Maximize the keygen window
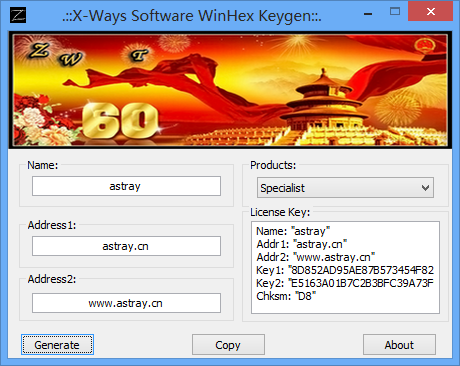 point(395,12)
